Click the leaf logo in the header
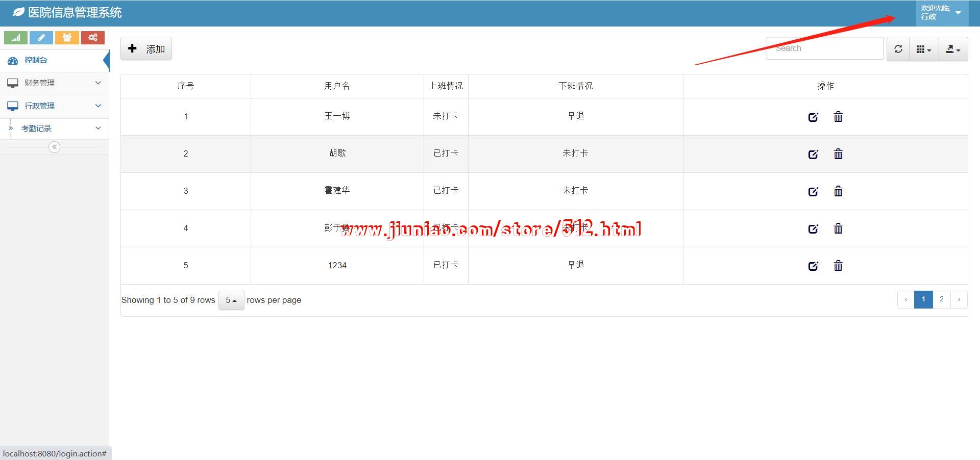This screenshot has height=460, width=980. (18, 12)
